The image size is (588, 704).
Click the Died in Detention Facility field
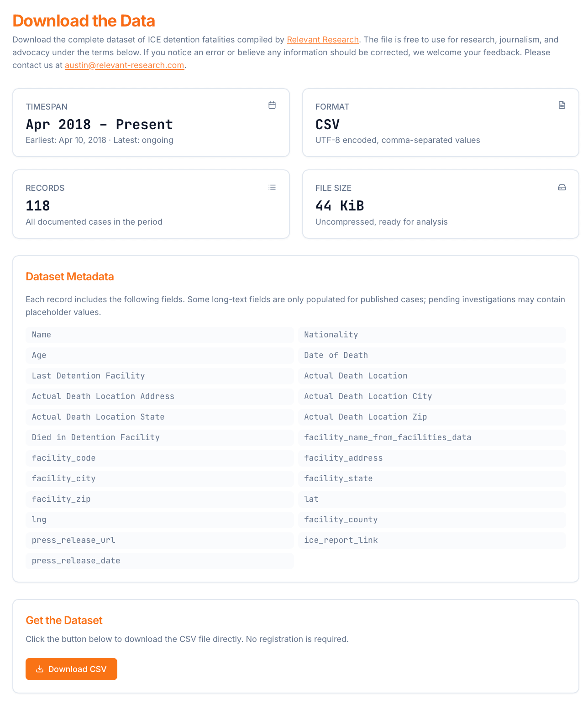[160, 437]
